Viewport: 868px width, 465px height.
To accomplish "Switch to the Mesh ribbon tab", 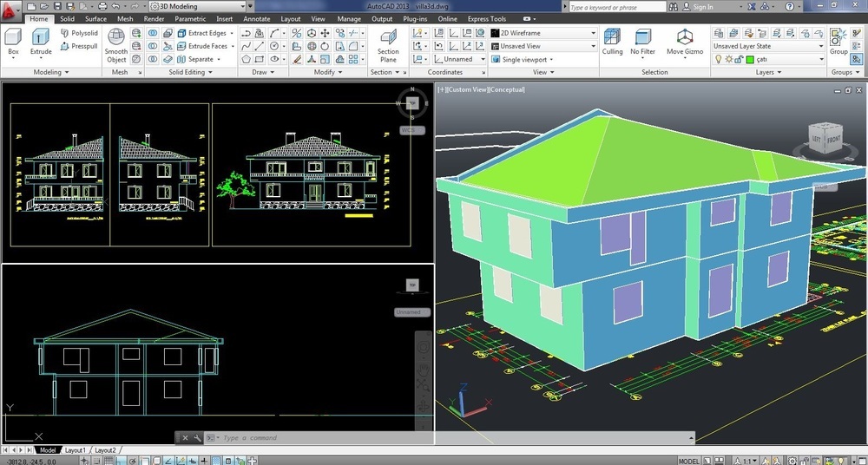I will click(x=125, y=19).
